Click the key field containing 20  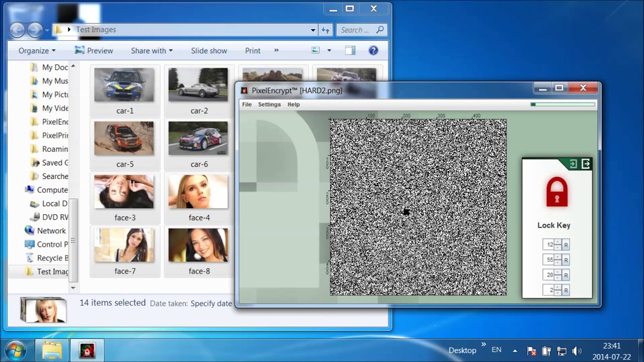[548, 275]
